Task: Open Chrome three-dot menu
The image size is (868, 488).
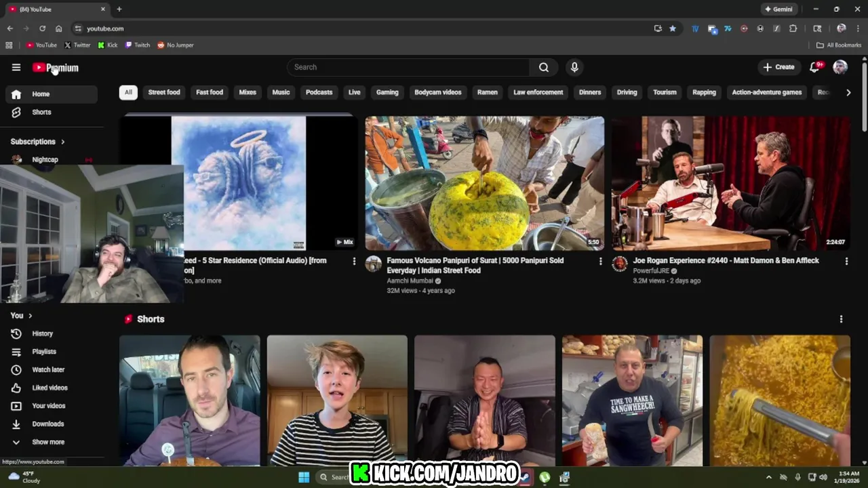Action: pos(859,28)
